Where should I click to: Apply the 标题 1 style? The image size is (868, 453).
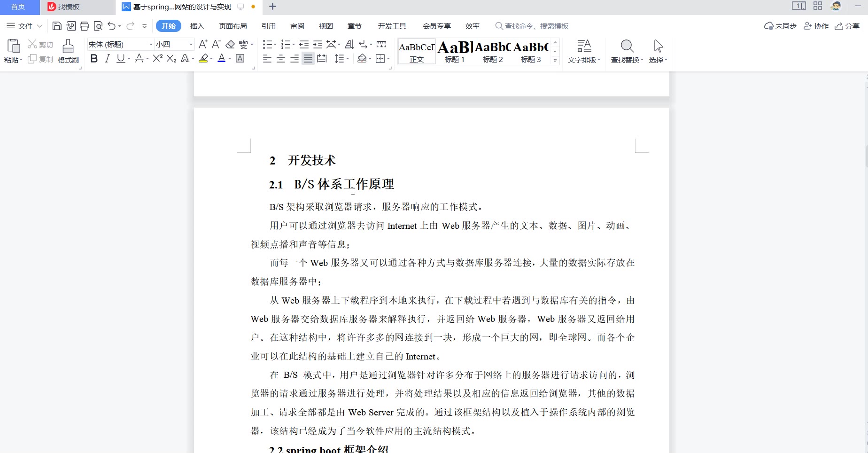click(x=455, y=51)
